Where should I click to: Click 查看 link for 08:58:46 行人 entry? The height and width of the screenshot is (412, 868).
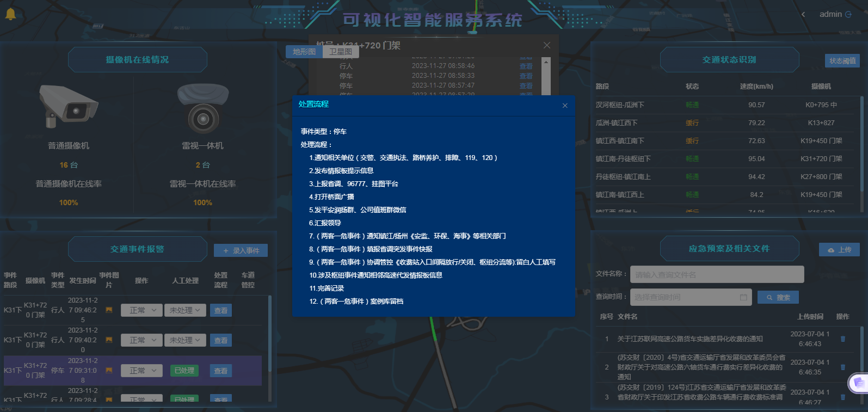[x=526, y=66]
